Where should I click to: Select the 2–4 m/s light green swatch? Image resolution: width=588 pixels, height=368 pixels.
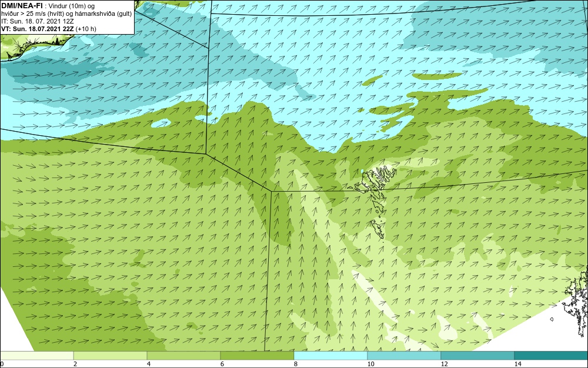tap(111, 356)
